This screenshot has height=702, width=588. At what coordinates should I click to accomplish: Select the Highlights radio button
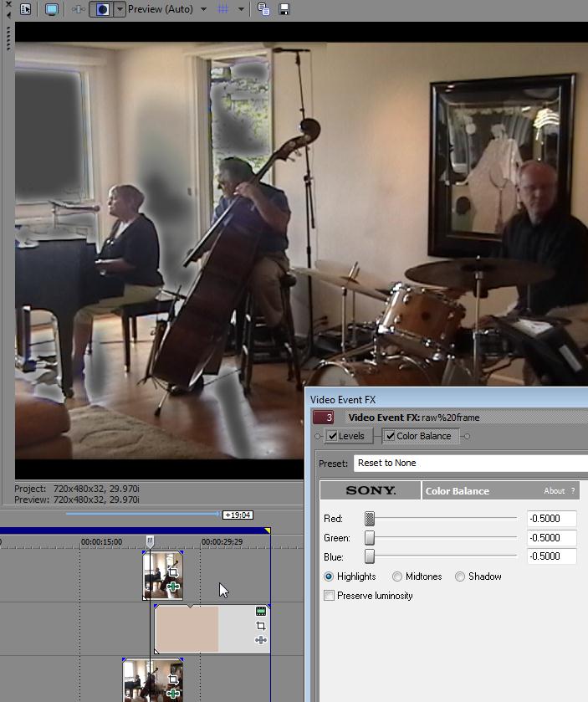(x=329, y=576)
